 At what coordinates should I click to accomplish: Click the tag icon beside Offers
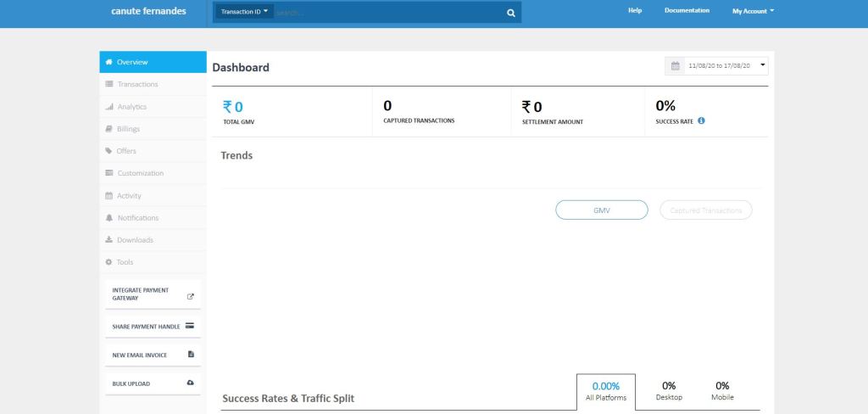click(x=109, y=151)
